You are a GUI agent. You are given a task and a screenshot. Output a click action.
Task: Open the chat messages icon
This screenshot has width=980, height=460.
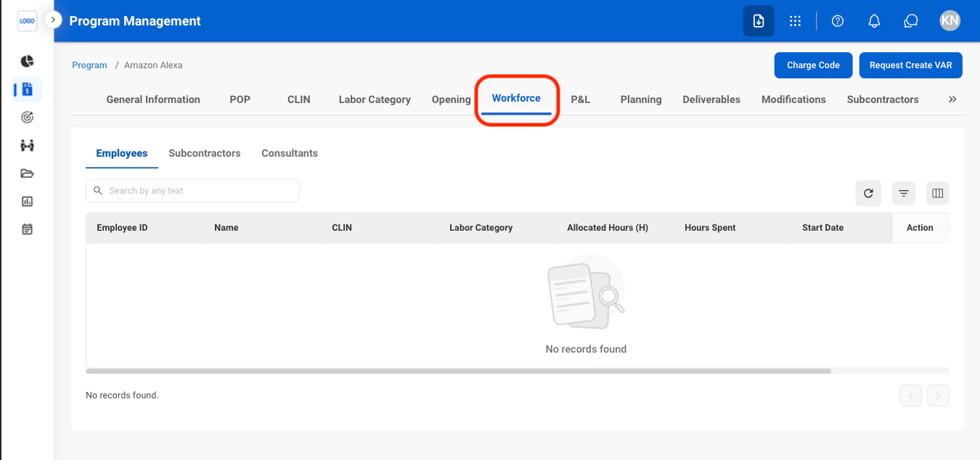coord(911,21)
